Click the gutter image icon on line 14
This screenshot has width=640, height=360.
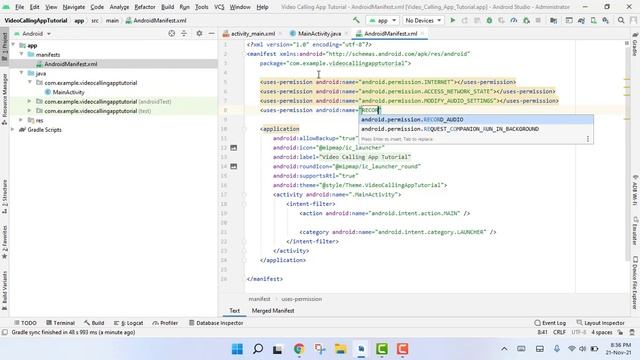pos(233,166)
